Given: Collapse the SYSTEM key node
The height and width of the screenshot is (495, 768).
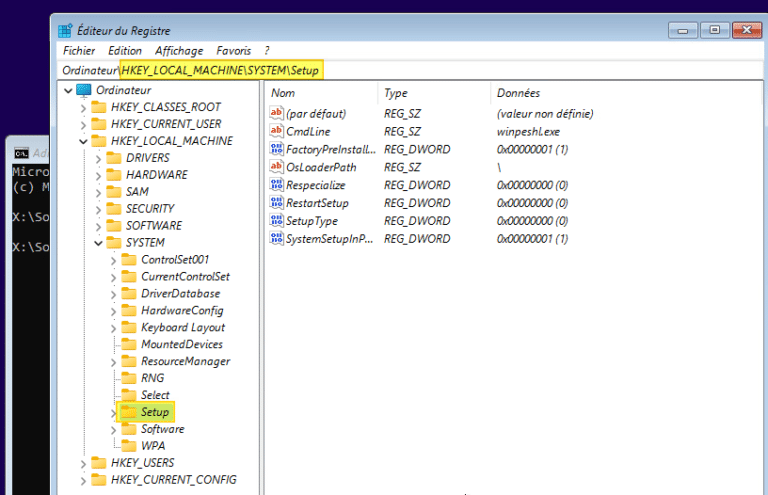Looking at the screenshot, I should [x=98, y=243].
